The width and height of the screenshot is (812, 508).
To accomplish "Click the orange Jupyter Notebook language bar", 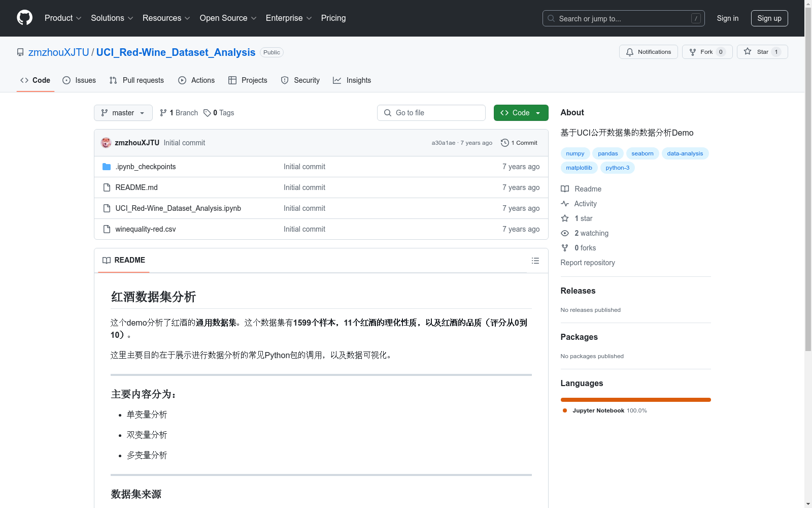I will coord(636,400).
